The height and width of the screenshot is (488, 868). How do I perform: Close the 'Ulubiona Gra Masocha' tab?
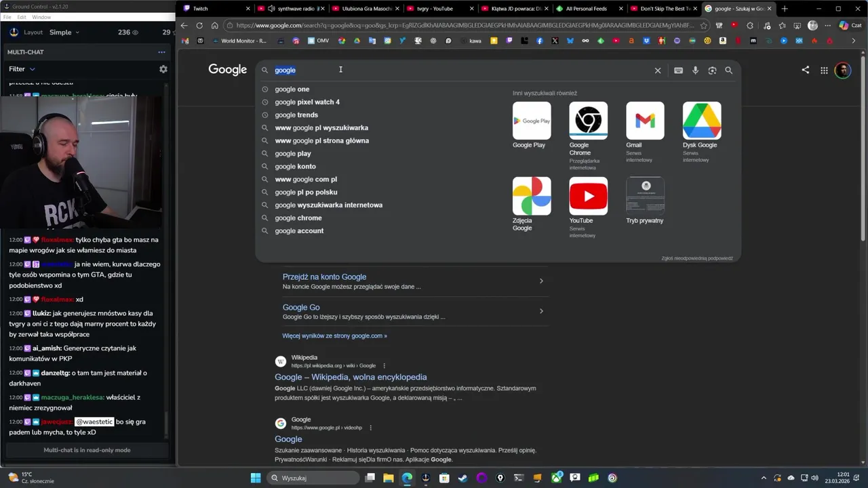(x=397, y=9)
